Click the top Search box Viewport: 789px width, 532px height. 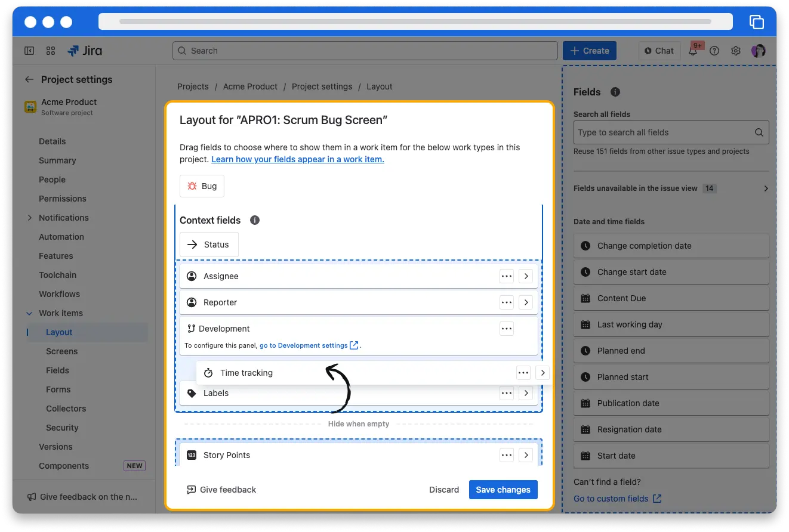click(x=365, y=51)
